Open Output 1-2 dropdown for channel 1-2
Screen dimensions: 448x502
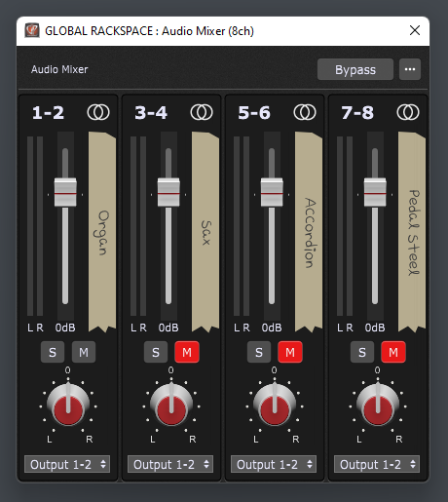(x=67, y=464)
